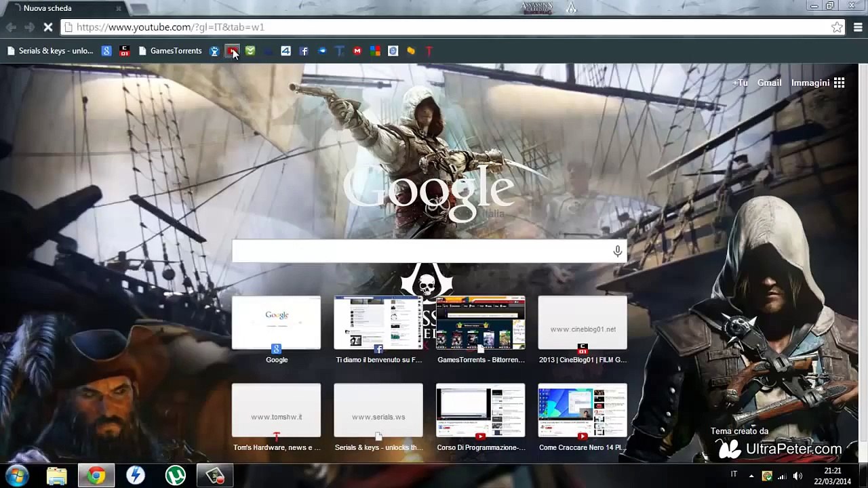Open the network icon in system tray
The height and width of the screenshot is (488, 868).
click(x=782, y=476)
